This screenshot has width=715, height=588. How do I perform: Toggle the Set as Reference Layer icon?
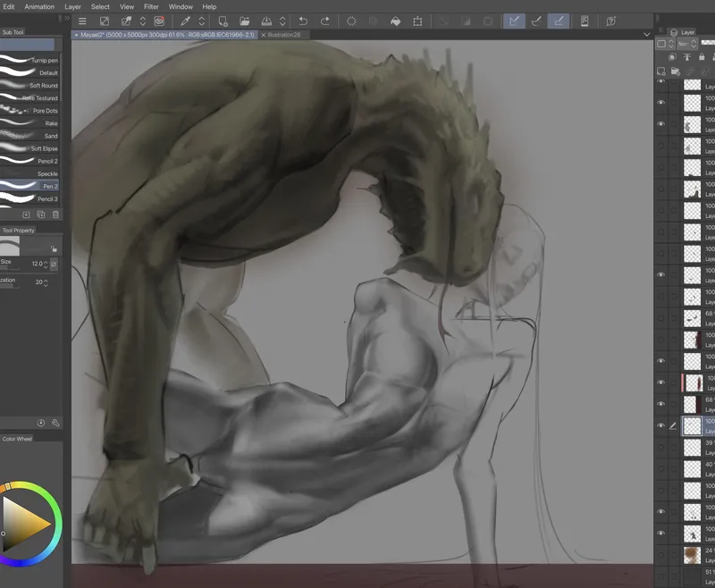pos(686,57)
